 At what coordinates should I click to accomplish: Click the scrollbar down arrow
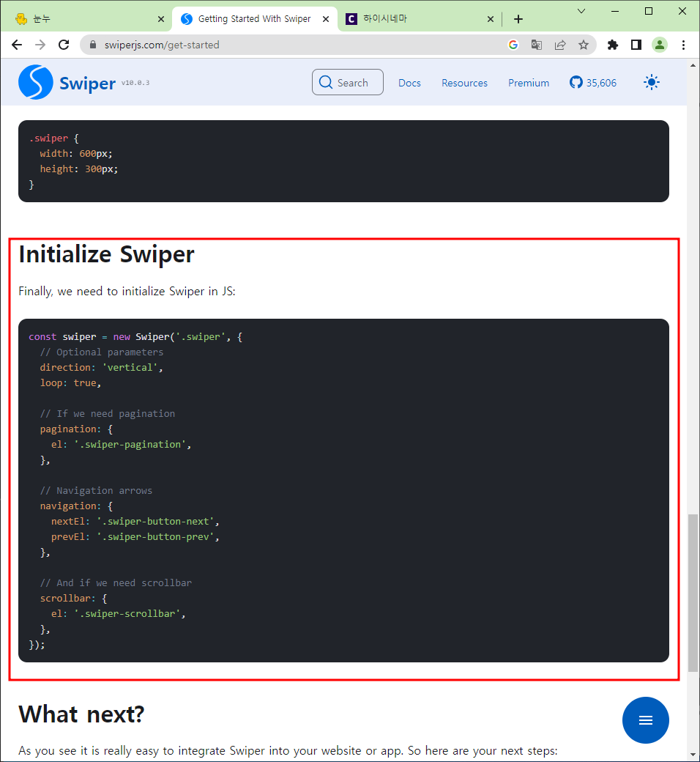pyautogui.click(x=693, y=755)
